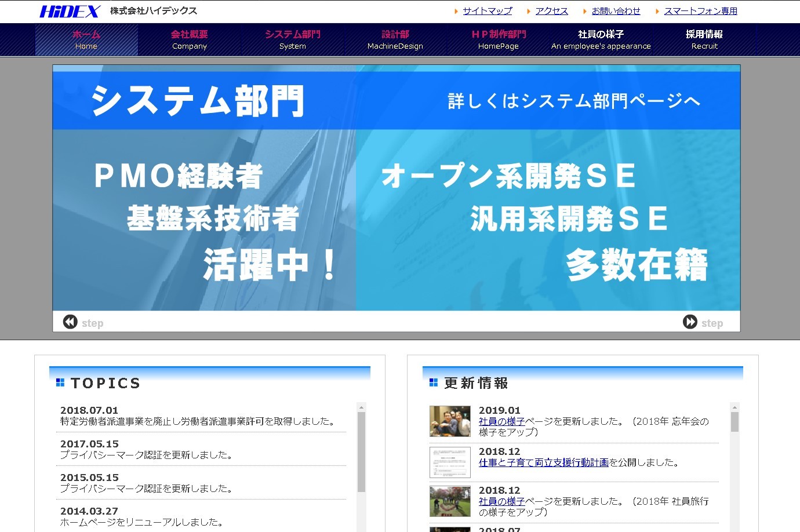Open the 会社概要 Company menu item

click(x=190, y=39)
